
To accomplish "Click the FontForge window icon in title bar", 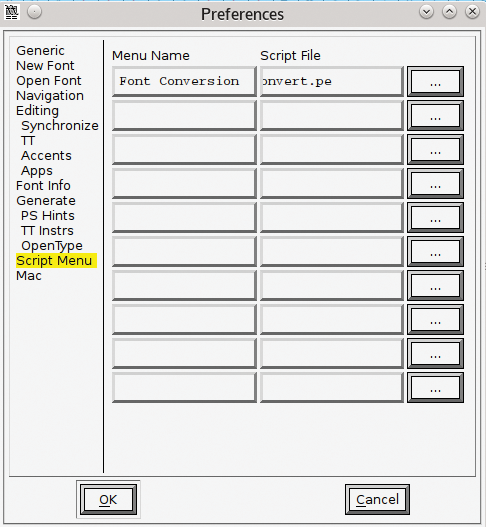I will [11, 12].
